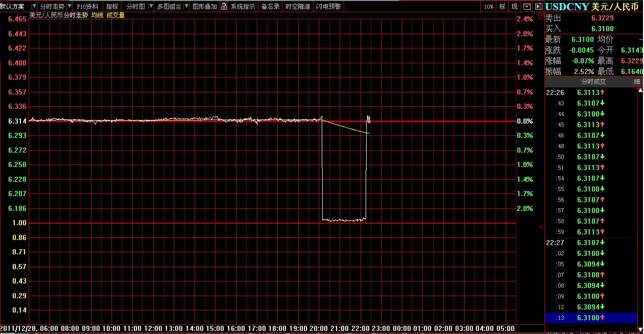Toggle the 成交量 legend label
Image resolution: width=644 pixels, height=334 pixels.
click(115, 15)
